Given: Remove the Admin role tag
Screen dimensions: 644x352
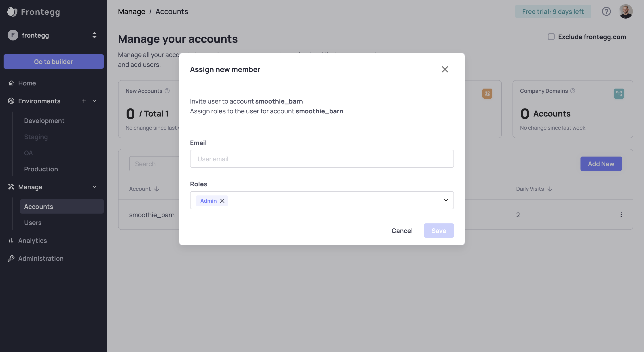Looking at the screenshot, I should click(x=222, y=201).
